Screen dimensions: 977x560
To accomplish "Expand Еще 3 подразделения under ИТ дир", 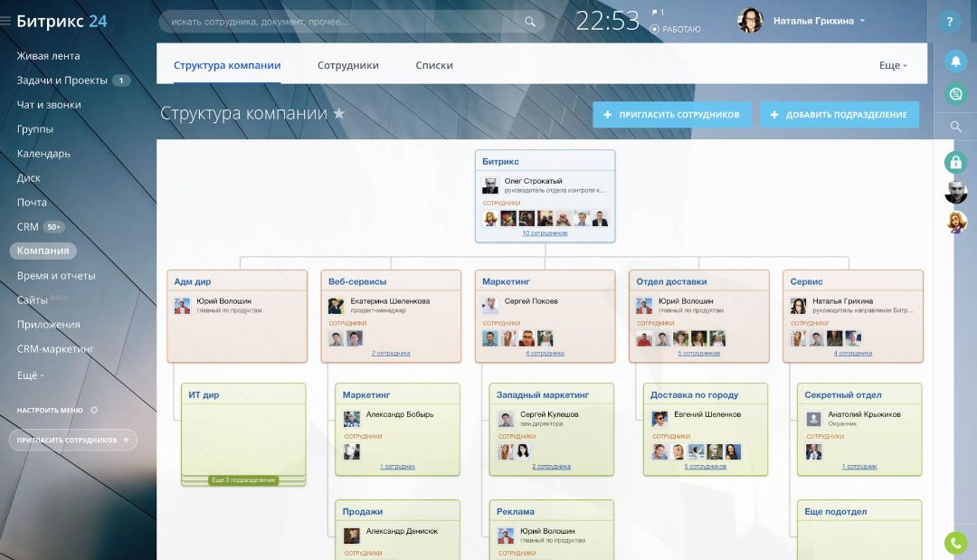I will click(x=243, y=480).
